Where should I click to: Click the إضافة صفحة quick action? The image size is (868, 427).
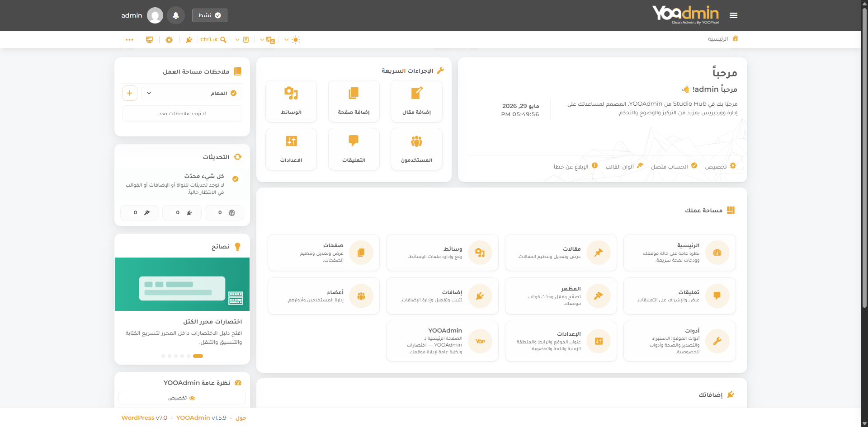[354, 101]
